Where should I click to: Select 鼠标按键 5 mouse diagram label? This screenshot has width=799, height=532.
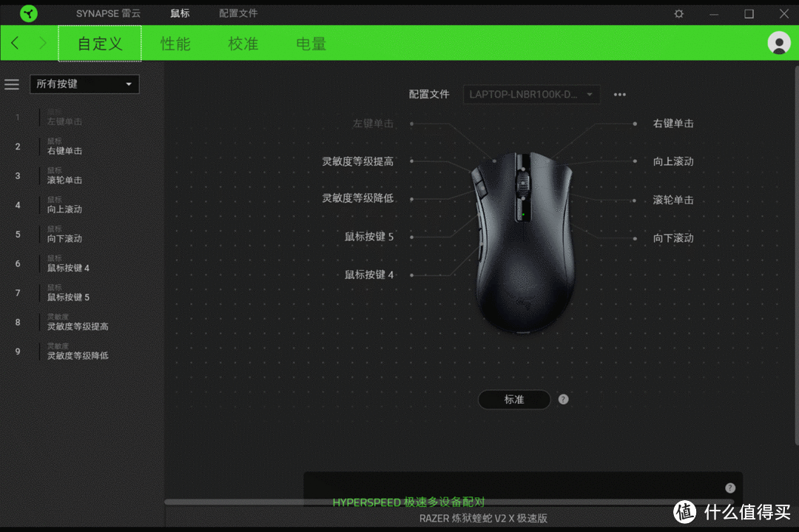click(x=369, y=237)
